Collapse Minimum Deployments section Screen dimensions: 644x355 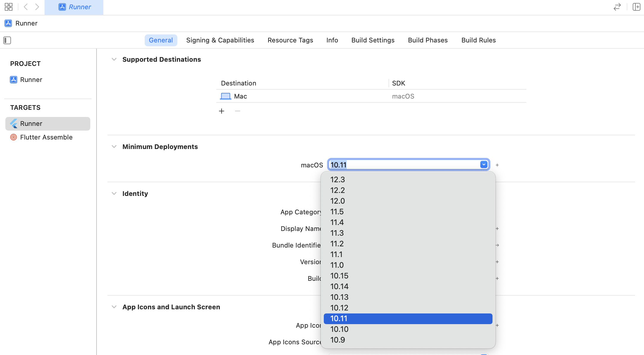coord(114,147)
